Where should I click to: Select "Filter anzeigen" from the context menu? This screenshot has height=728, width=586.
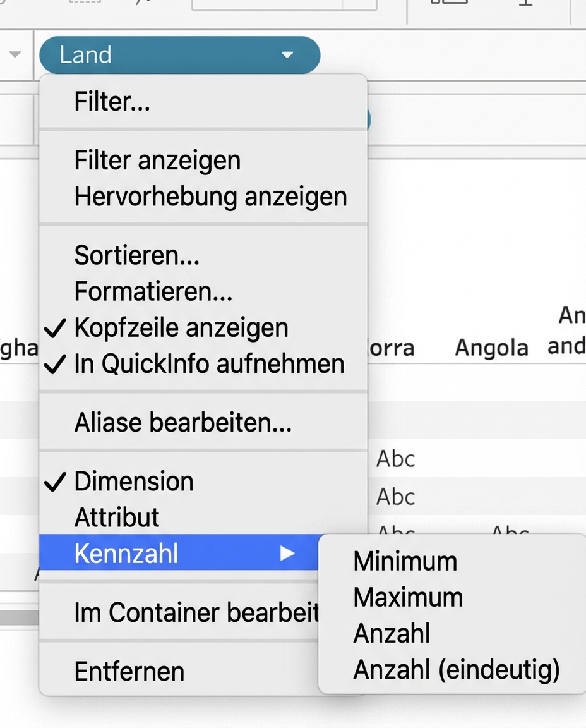tap(157, 160)
